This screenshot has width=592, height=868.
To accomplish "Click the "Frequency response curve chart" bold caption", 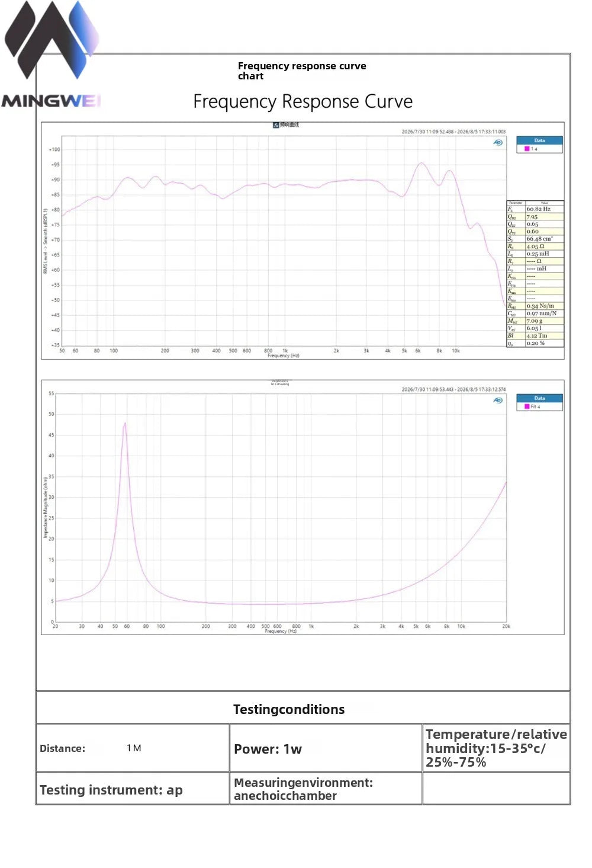I will pos(302,71).
